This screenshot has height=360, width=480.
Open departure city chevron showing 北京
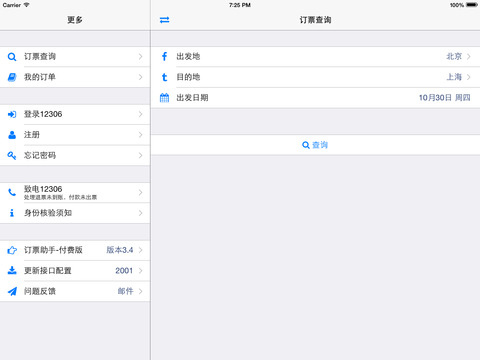[469, 57]
